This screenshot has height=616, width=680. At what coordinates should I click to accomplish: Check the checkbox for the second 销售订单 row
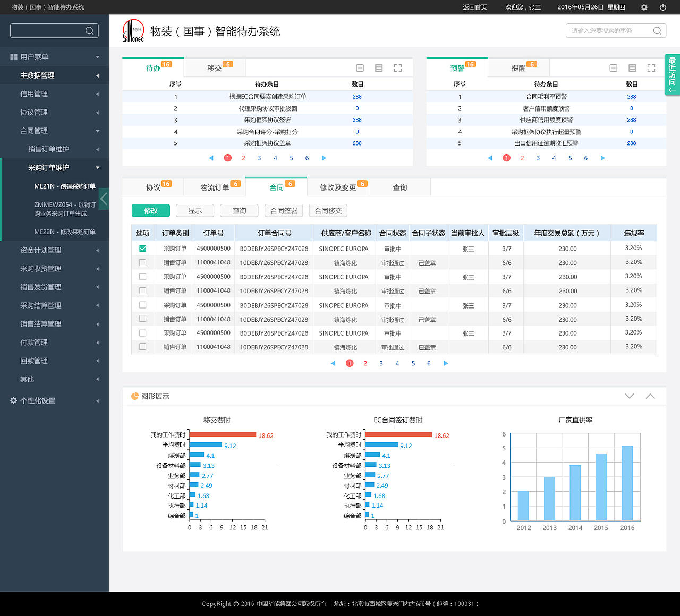click(142, 290)
